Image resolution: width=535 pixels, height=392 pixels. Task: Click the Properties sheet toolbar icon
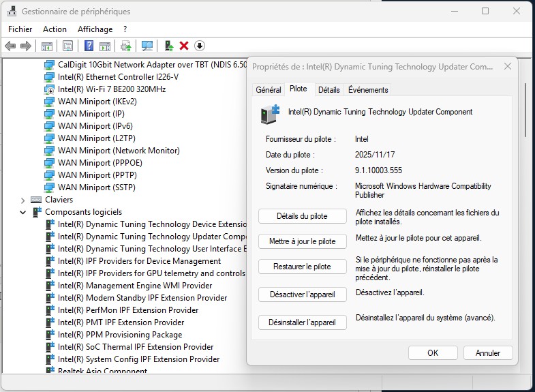coord(67,46)
